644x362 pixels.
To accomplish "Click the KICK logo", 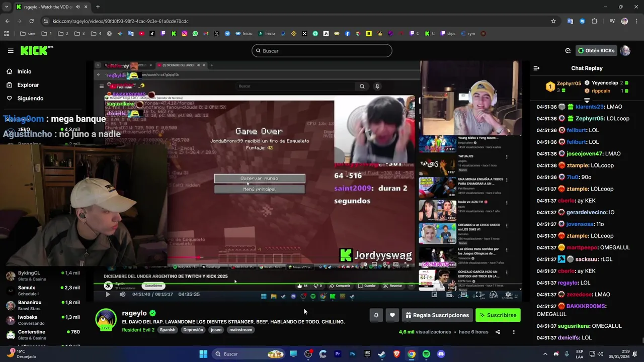I will click(x=36, y=50).
